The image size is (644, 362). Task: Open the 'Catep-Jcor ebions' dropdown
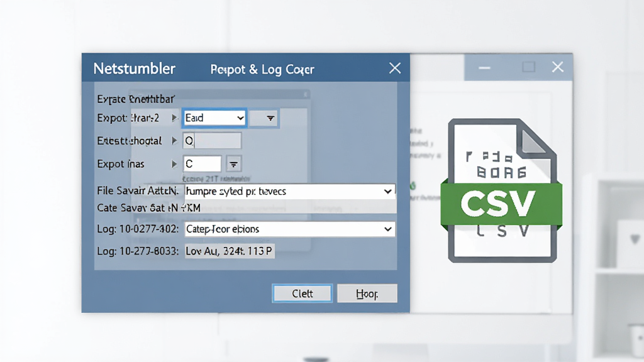(x=289, y=229)
